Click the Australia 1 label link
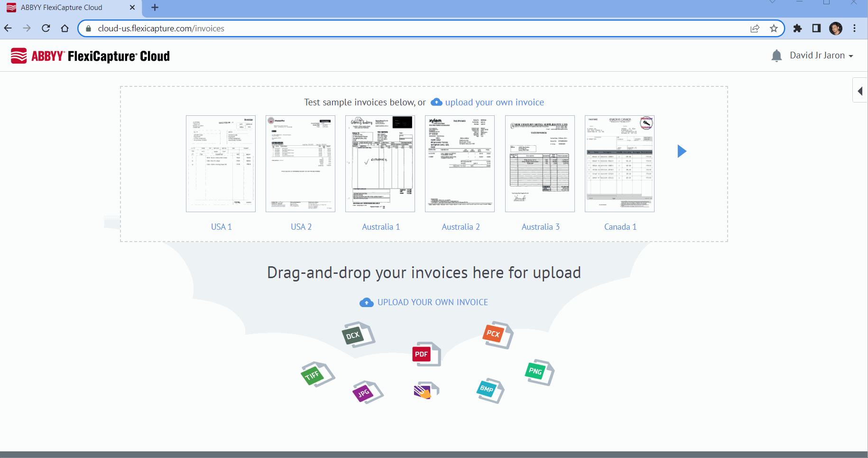The image size is (868, 458). [381, 227]
